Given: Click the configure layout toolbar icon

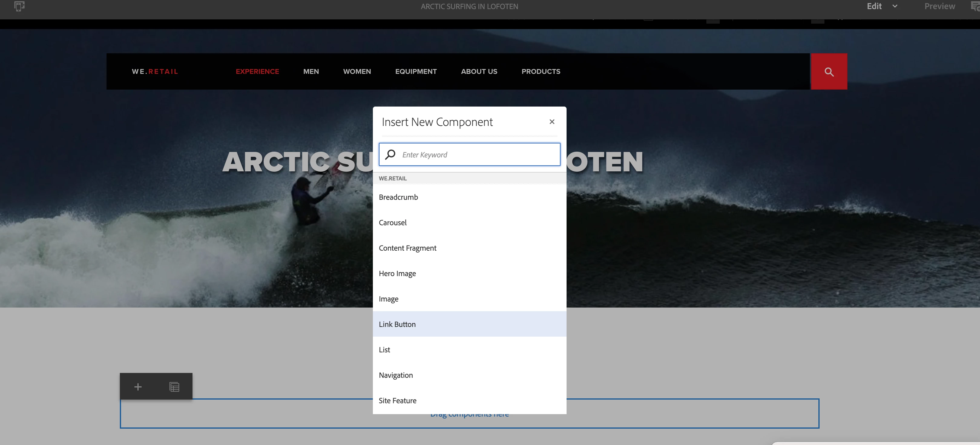Looking at the screenshot, I should coord(174,387).
